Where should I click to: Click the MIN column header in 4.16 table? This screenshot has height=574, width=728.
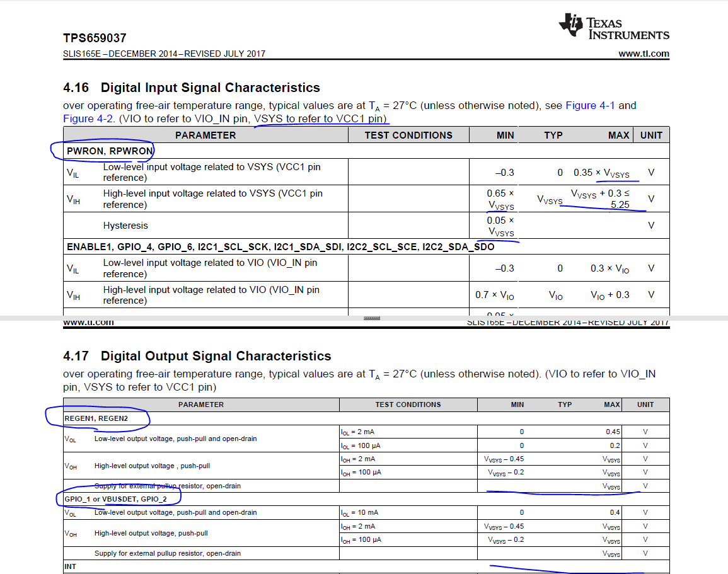[x=505, y=135]
